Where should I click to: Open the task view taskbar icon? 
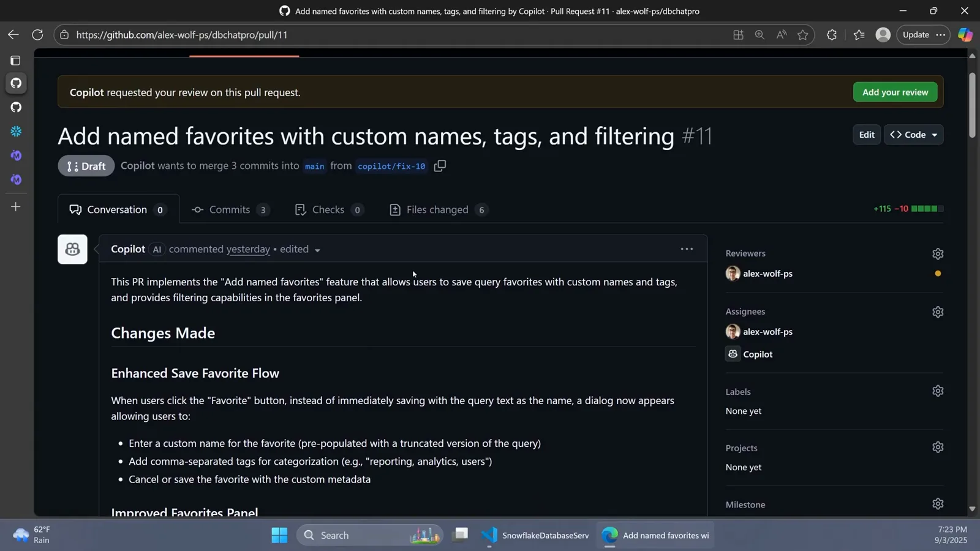click(x=461, y=535)
